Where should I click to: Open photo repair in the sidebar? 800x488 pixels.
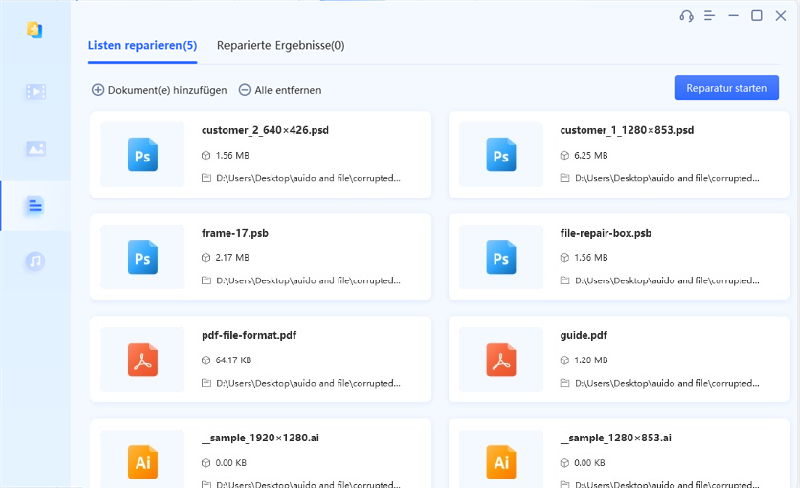36,149
